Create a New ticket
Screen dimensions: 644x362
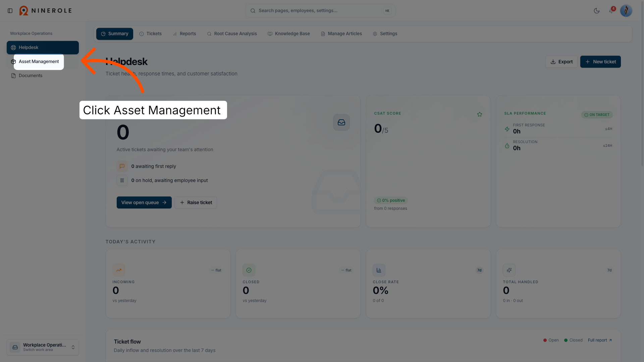click(600, 62)
